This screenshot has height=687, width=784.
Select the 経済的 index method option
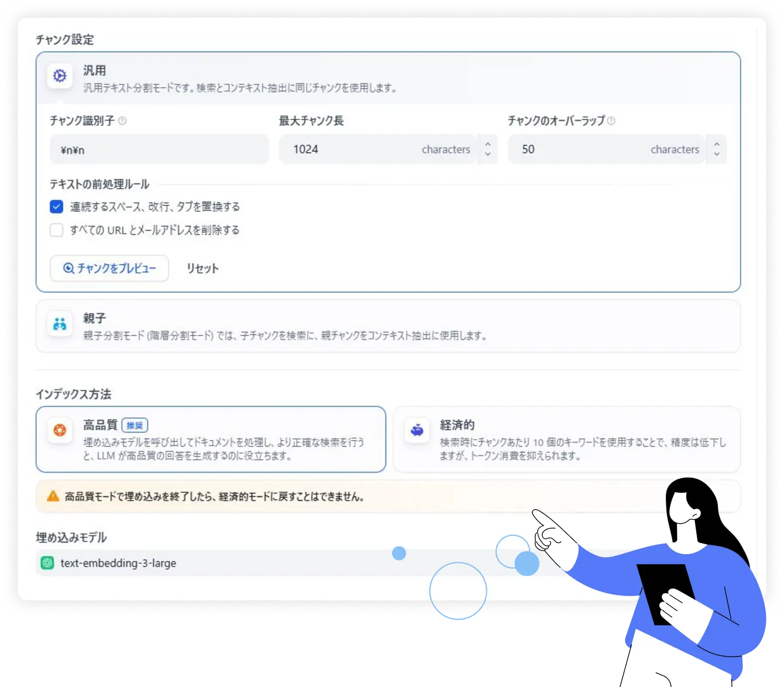pyautogui.click(x=566, y=439)
